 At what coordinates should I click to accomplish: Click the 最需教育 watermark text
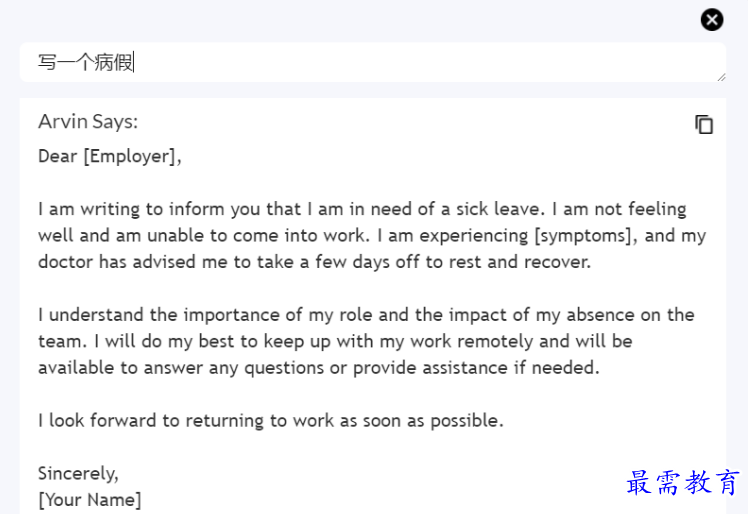(x=683, y=482)
